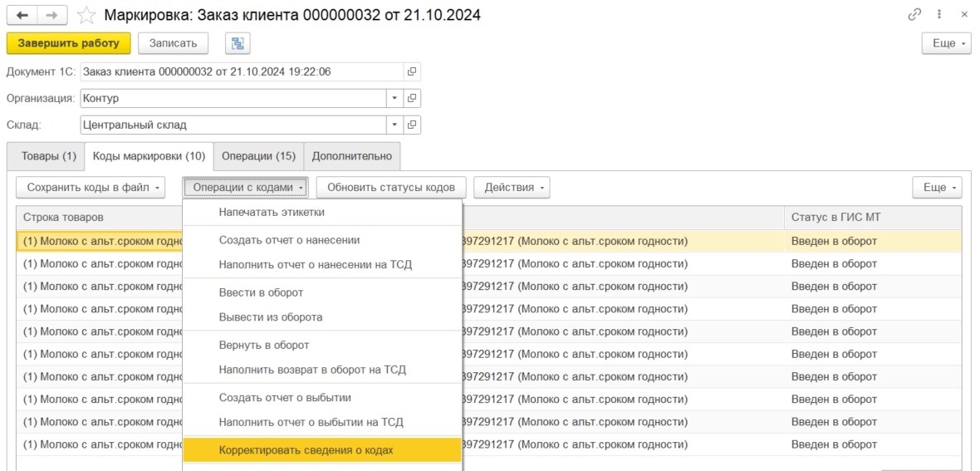Choose Напечатать этикетки from the menu
980x471 pixels.
tap(272, 212)
